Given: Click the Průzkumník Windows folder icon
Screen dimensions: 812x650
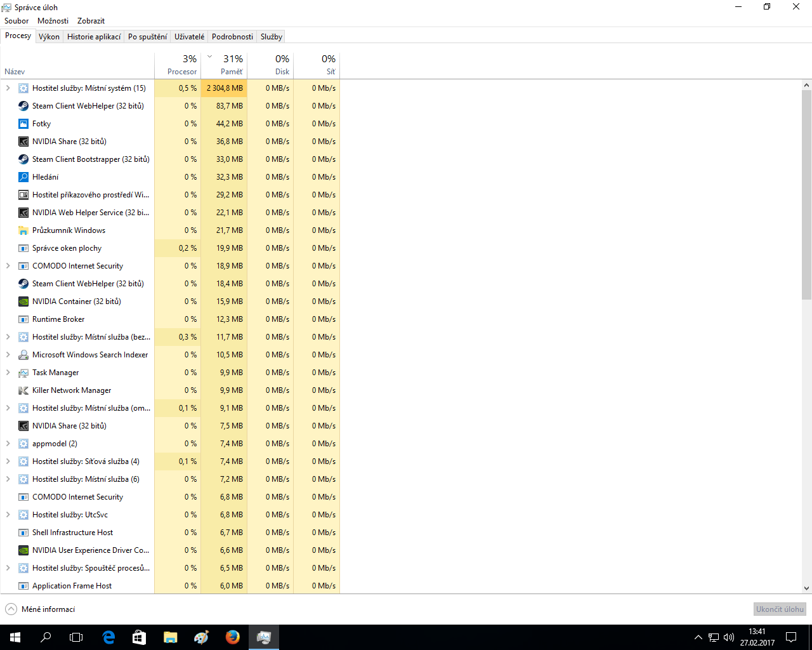Looking at the screenshot, I should click(x=23, y=230).
